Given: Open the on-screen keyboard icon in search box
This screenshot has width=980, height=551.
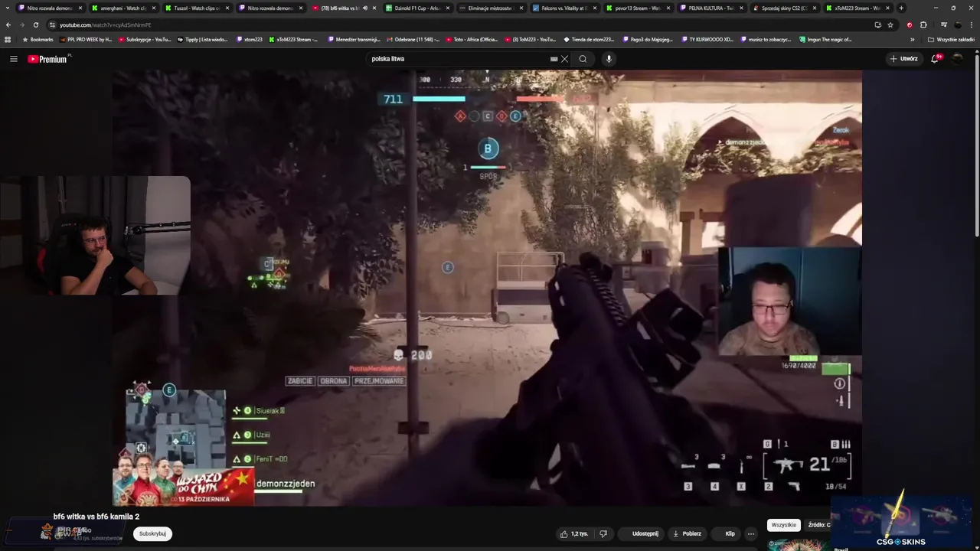Looking at the screenshot, I should [x=554, y=59].
